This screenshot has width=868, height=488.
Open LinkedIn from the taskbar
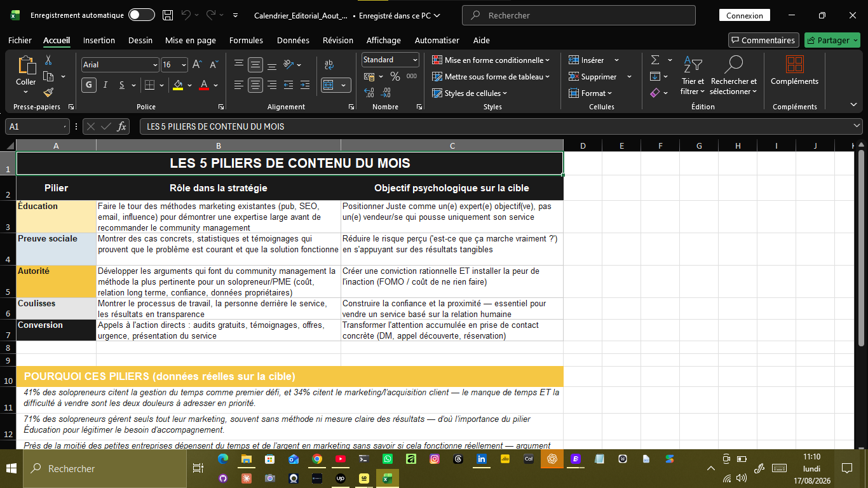tap(482, 459)
